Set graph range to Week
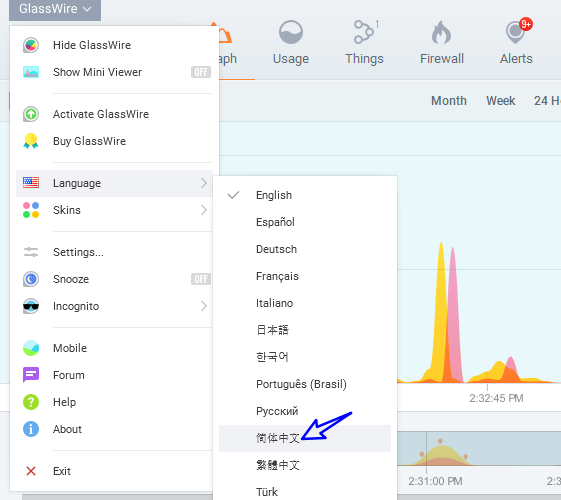This screenshot has height=500, width=561. click(x=501, y=101)
